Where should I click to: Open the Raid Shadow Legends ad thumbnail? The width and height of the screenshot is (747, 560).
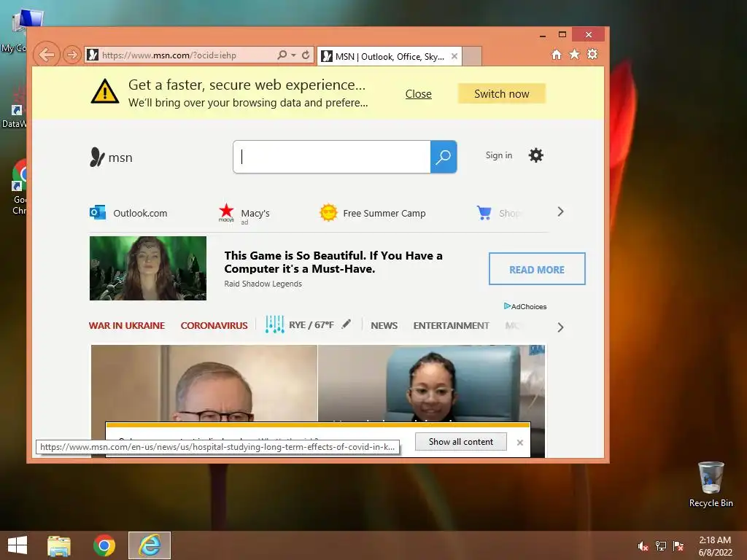[148, 268]
